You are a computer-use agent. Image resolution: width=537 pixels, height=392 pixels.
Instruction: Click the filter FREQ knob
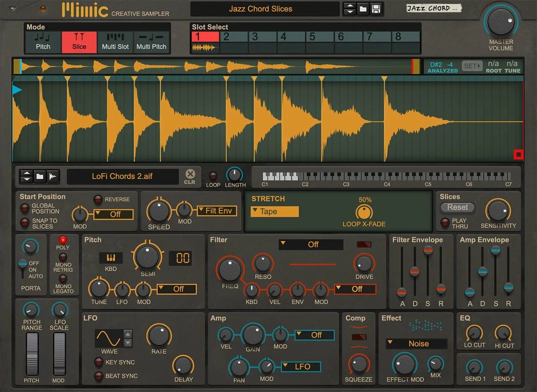click(230, 270)
